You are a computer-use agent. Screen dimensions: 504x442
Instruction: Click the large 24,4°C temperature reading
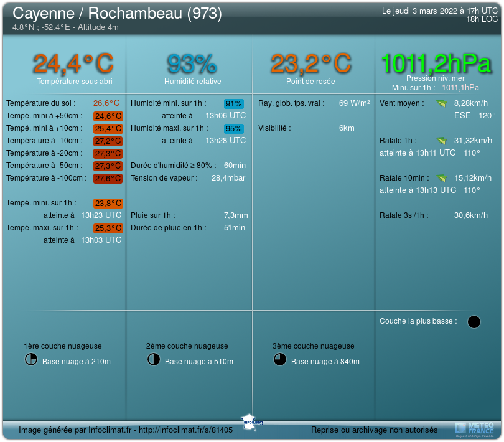click(x=73, y=63)
